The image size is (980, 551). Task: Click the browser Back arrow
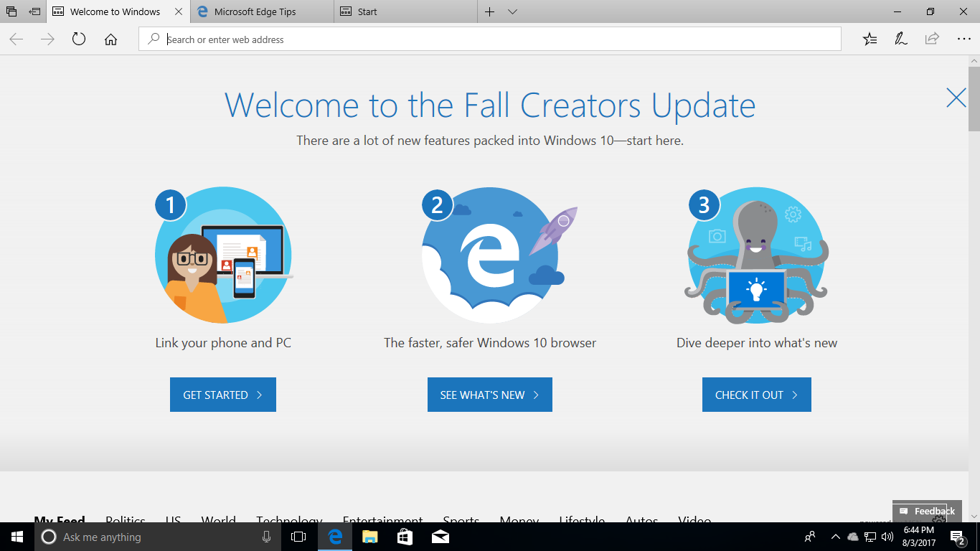(x=17, y=39)
